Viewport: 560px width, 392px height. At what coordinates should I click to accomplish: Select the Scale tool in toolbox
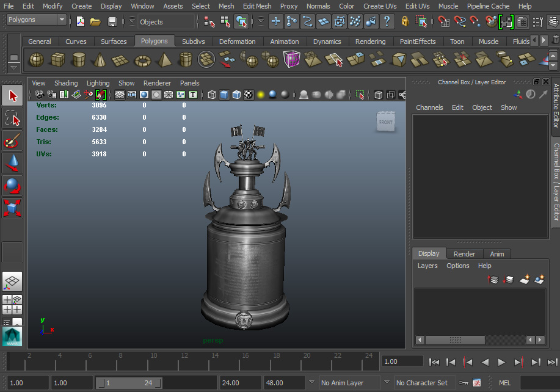[12, 208]
